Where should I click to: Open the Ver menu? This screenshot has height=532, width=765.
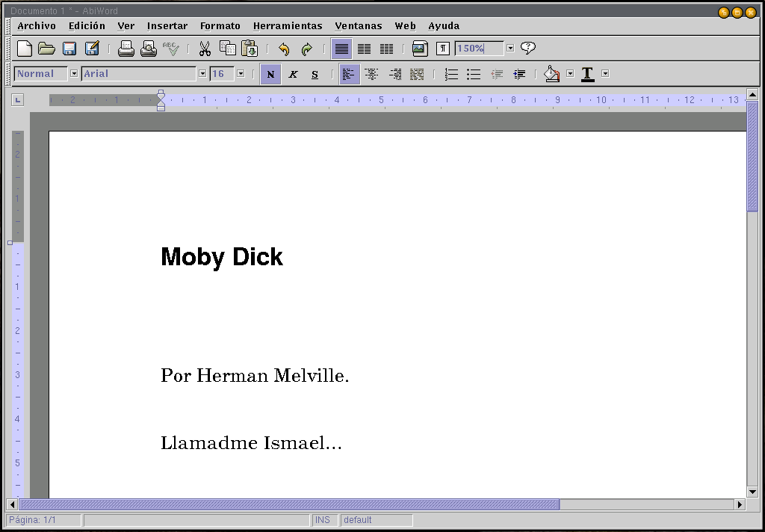pos(126,26)
